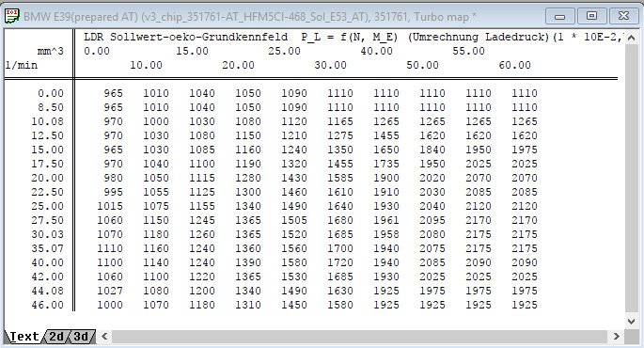Select cell value 1958
The image size is (644, 348).
click(386, 234)
